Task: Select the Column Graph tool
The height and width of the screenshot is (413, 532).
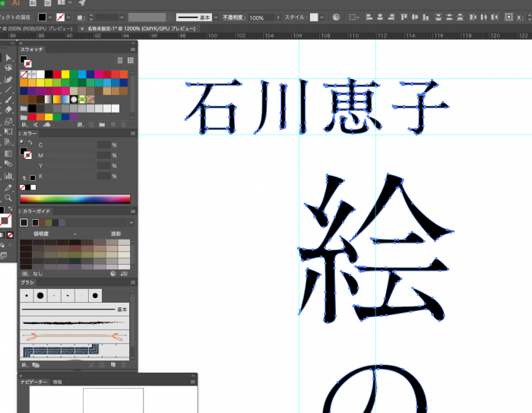Action: point(8,176)
